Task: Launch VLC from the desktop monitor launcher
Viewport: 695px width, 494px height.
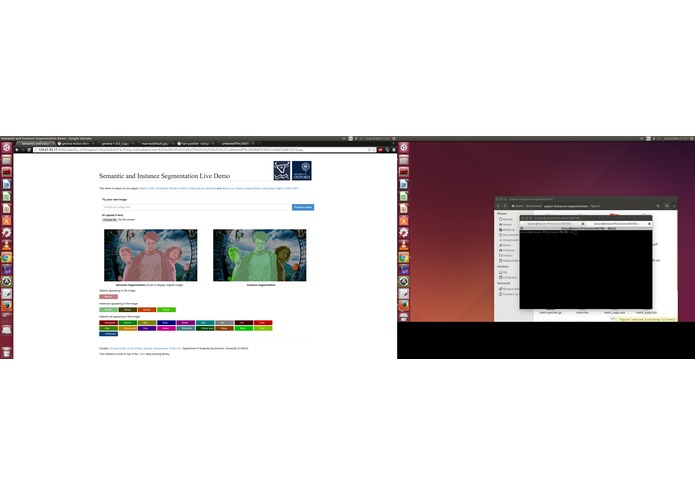Action: (403, 245)
